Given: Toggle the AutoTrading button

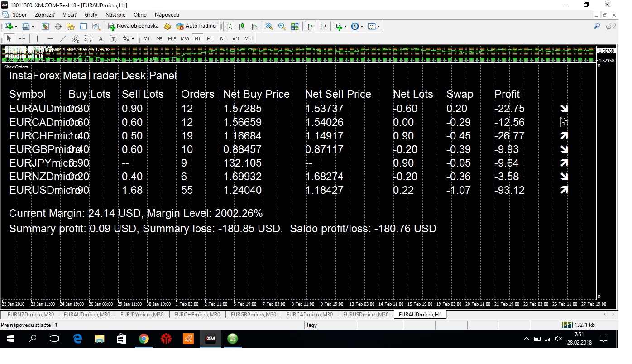Looking at the screenshot, I should click(196, 26).
